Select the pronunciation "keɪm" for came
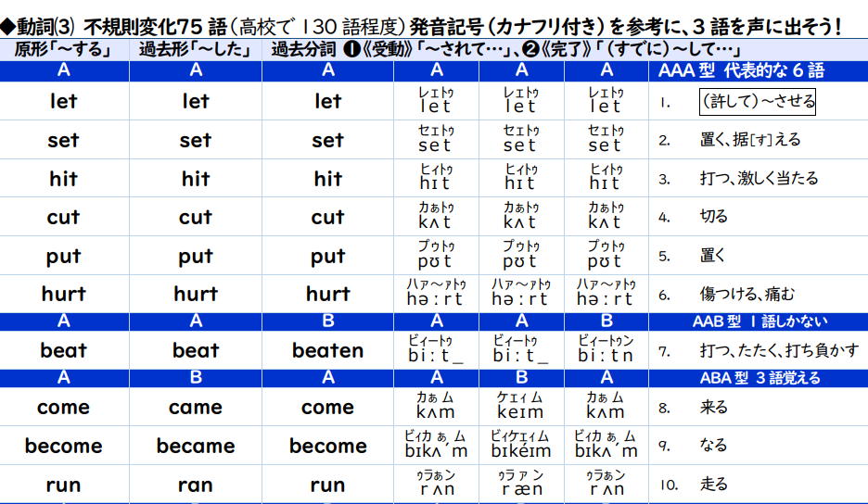The width and height of the screenshot is (868, 504). click(520, 413)
